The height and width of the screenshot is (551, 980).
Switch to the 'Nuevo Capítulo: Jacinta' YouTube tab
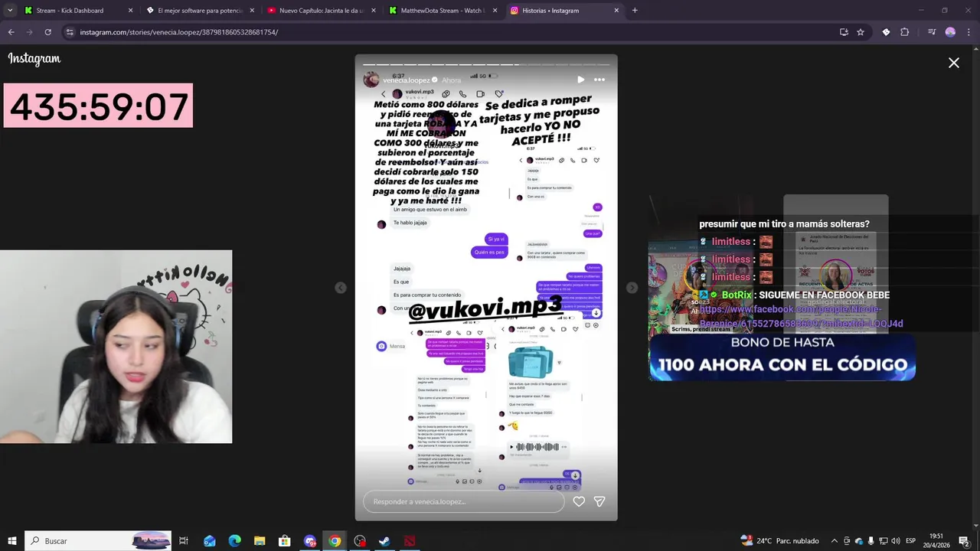pos(321,11)
